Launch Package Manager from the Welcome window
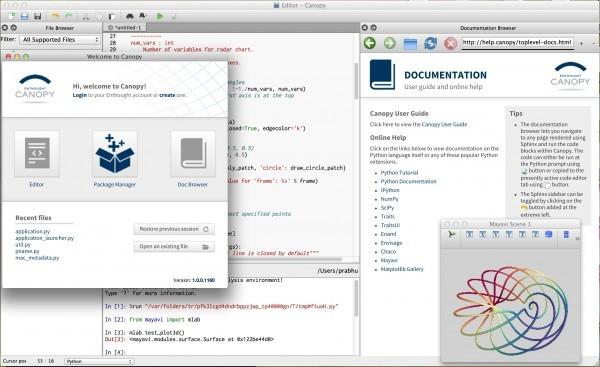This screenshot has width=600, height=367. point(115,153)
